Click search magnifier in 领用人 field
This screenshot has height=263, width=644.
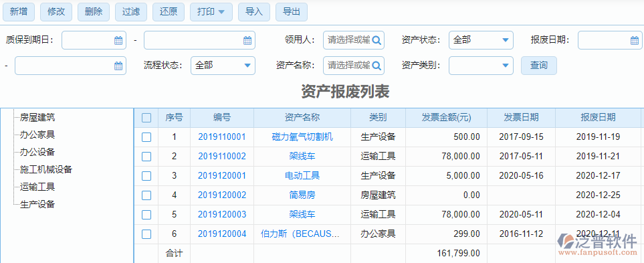click(x=377, y=40)
